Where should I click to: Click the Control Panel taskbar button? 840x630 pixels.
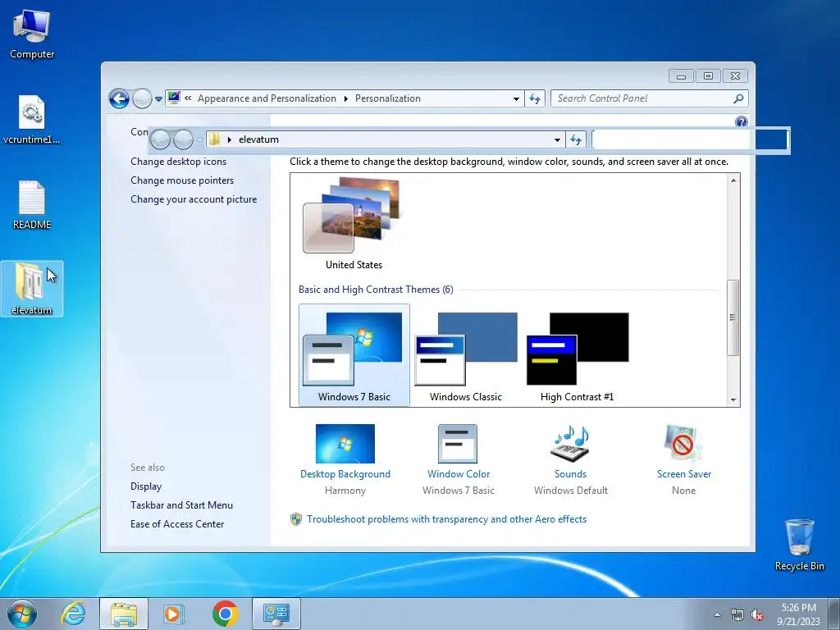276,614
